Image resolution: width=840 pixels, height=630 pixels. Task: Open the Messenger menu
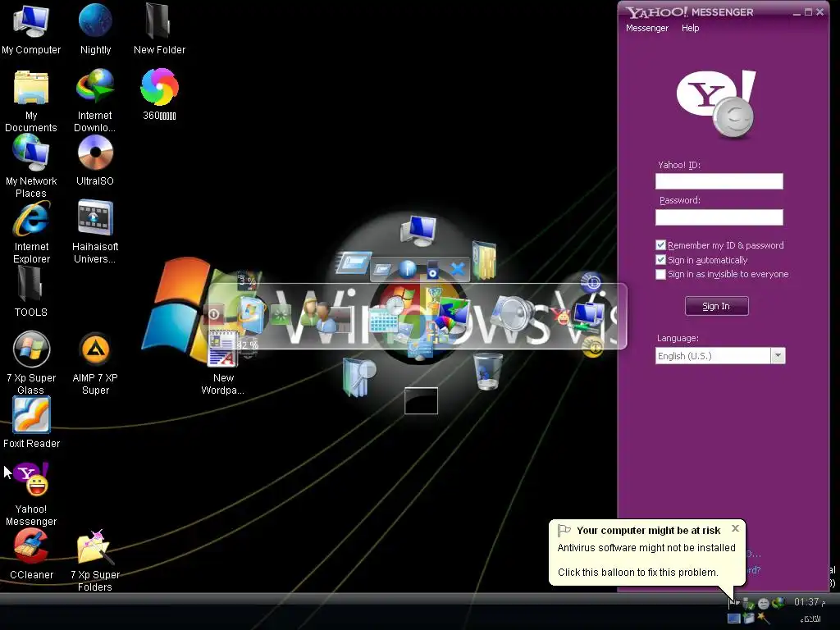(x=646, y=28)
